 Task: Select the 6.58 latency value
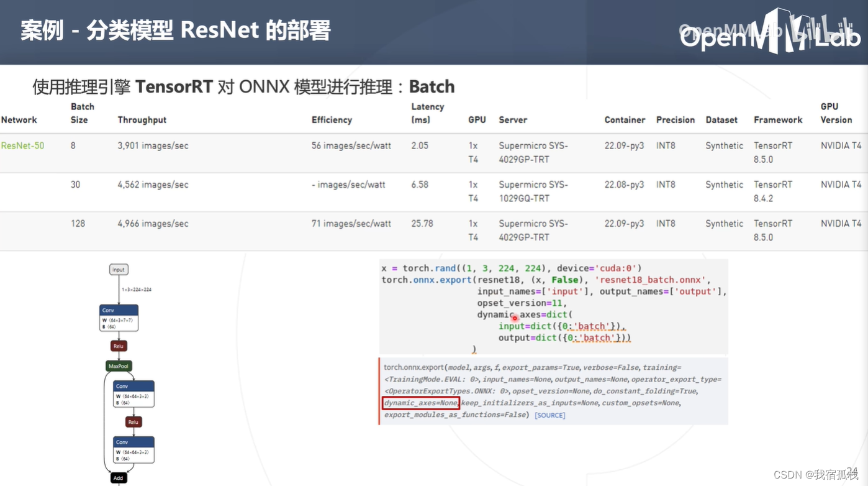(420, 185)
